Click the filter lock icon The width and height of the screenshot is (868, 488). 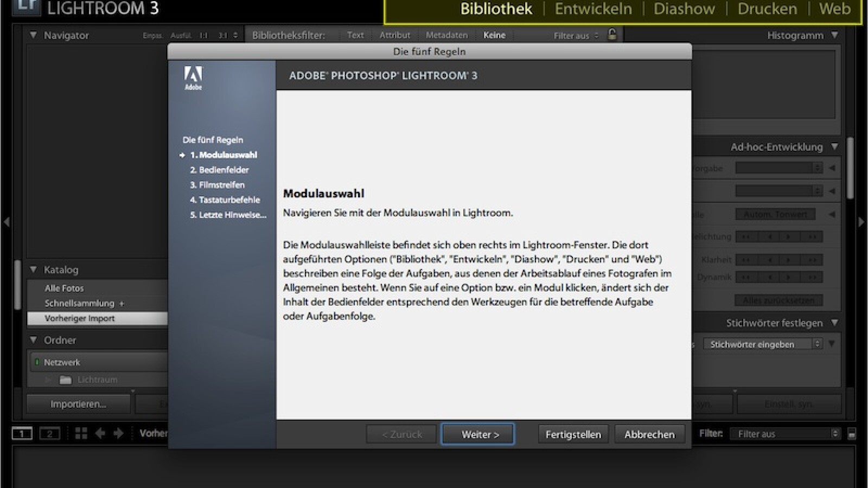612,35
